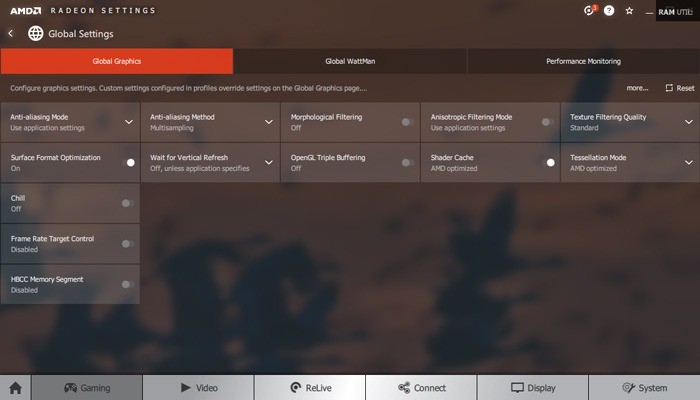Expand Anti-aliasing Method dropdown
700x400 pixels.
coord(269,122)
